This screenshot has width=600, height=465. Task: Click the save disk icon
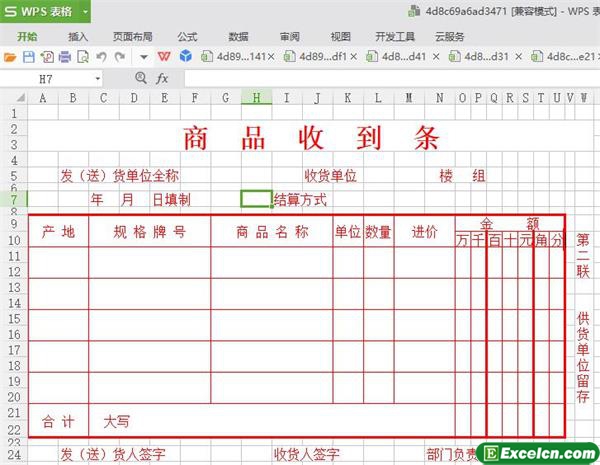[x=29, y=57]
